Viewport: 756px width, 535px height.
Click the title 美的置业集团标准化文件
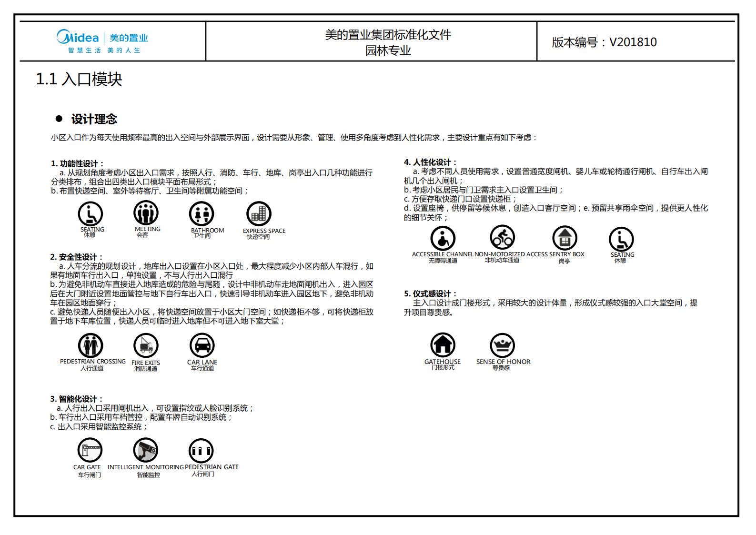point(388,35)
